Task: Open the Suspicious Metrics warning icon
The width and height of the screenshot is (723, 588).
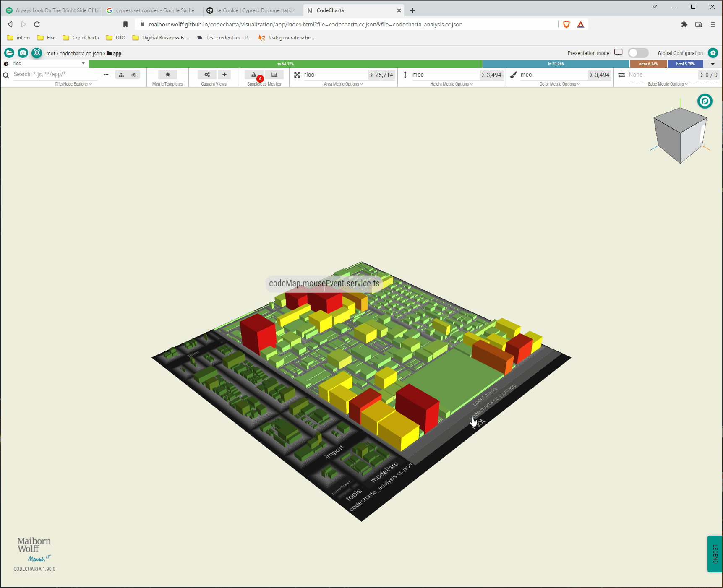Action: pyautogui.click(x=254, y=75)
